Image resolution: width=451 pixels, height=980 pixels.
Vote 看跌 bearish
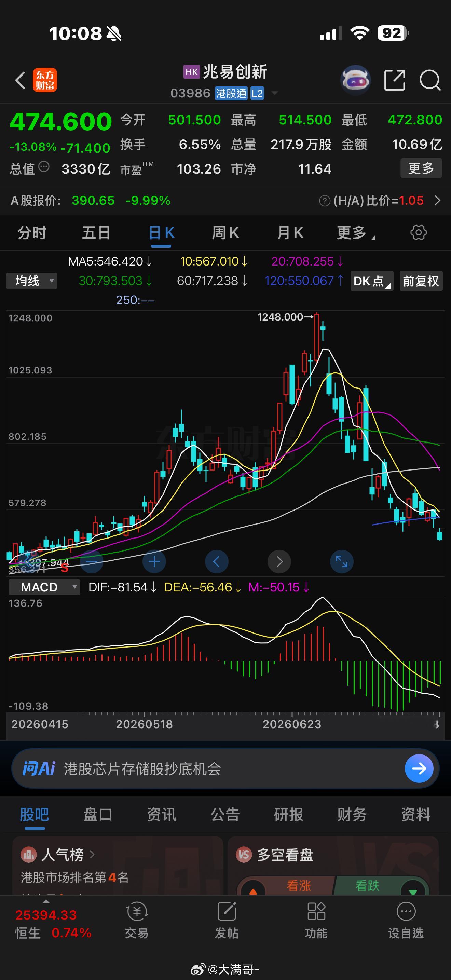pyautogui.click(x=367, y=886)
